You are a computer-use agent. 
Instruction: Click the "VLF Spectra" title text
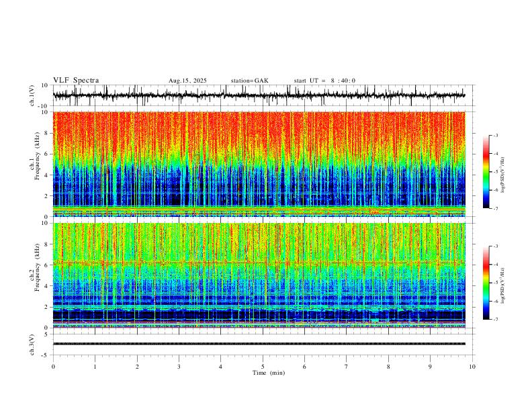pyautogui.click(x=76, y=81)
